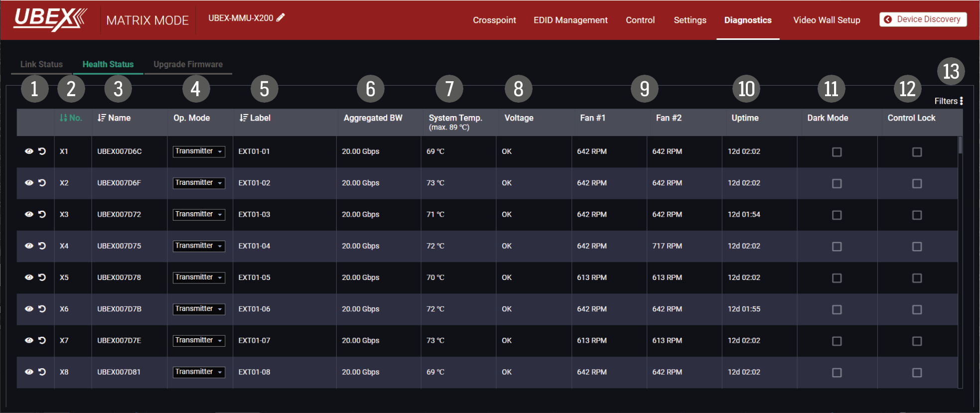Image resolution: width=980 pixels, height=413 pixels.
Task: Sort table by Label column
Action: [x=255, y=118]
